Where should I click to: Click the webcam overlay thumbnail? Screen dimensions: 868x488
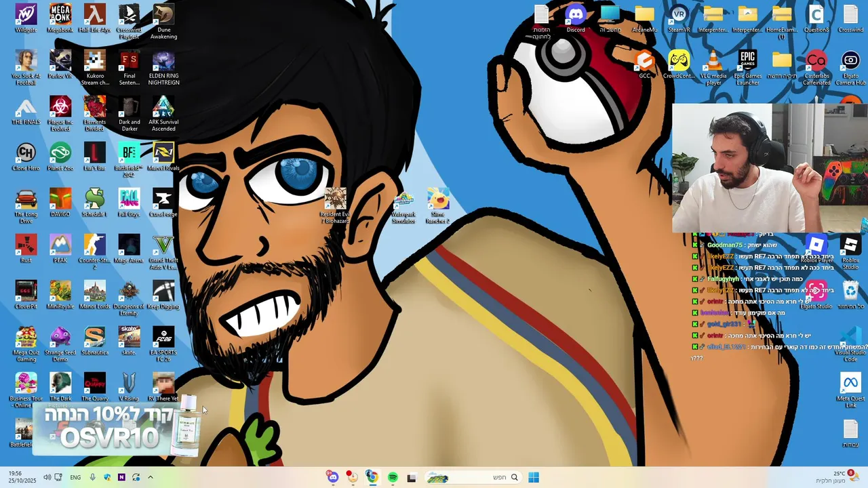point(770,167)
